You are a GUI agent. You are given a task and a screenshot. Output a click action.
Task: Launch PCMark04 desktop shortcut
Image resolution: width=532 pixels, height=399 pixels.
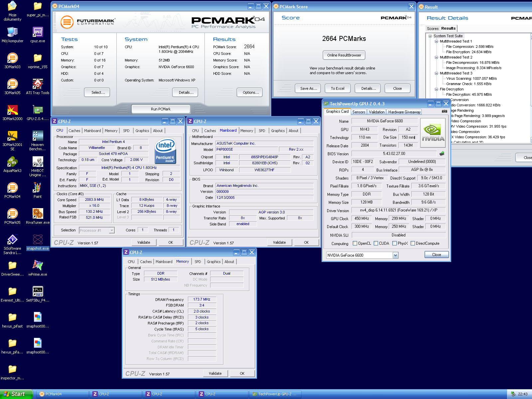click(x=12, y=191)
